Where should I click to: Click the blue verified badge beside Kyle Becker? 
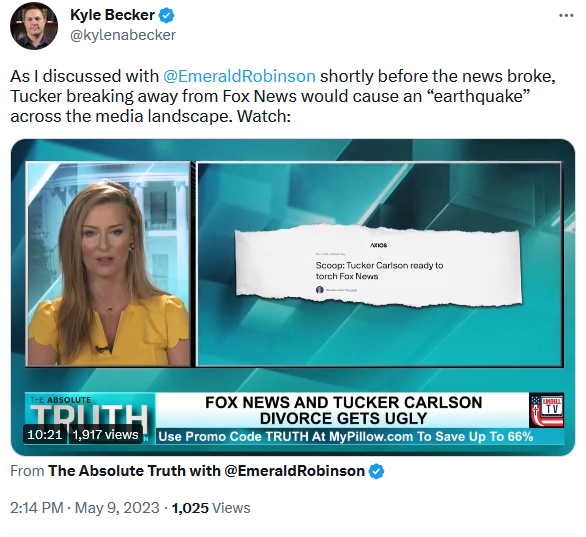pyautogui.click(x=167, y=16)
